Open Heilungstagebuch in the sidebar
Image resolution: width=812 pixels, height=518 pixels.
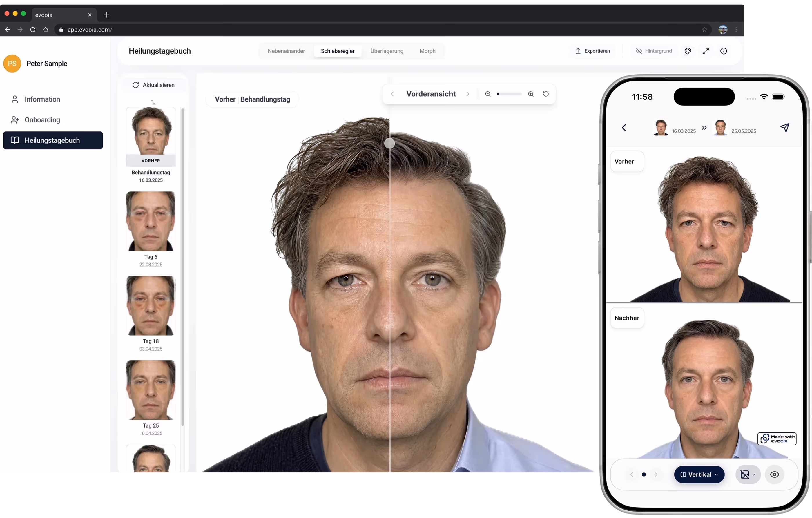[x=53, y=140]
